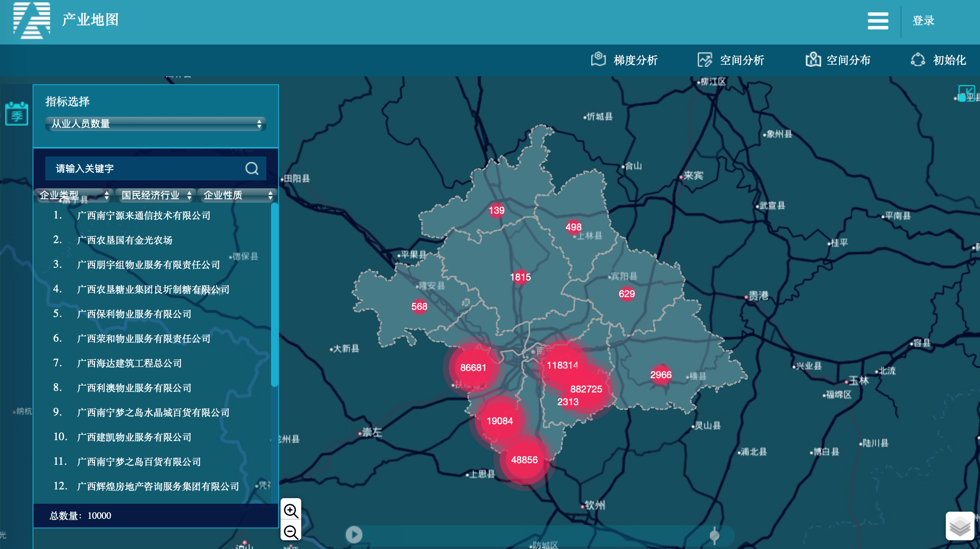Image resolution: width=980 pixels, height=549 pixels.
Task: Click the company list scrollbar
Action: pos(274,295)
